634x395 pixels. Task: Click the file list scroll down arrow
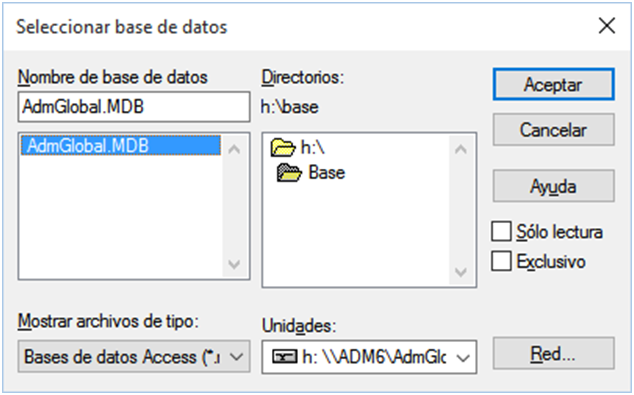(x=235, y=264)
